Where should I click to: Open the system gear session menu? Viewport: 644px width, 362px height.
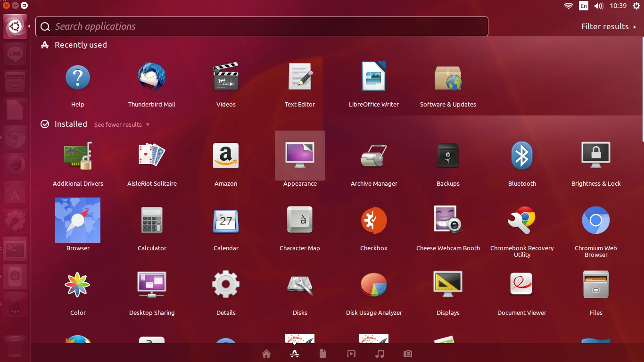pyautogui.click(x=636, y=6)
